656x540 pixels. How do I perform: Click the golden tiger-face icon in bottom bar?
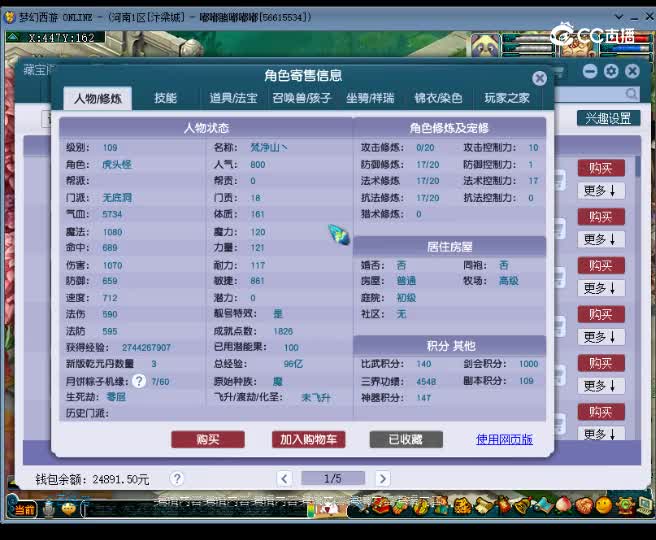point(463,505)
